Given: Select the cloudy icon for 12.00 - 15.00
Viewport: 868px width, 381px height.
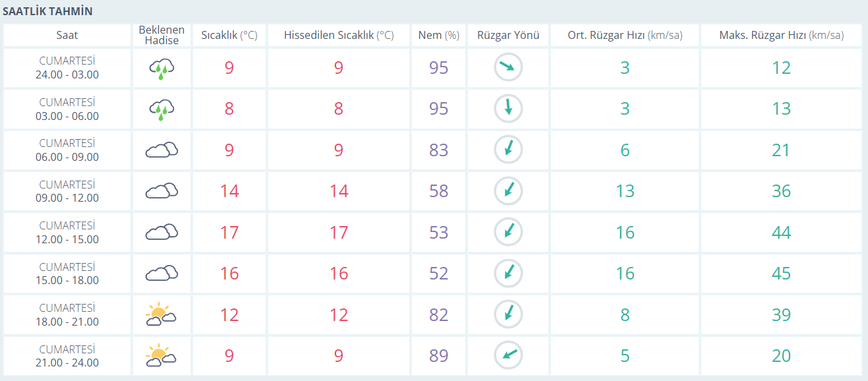Looking at the screenshot, I should 161,232.
